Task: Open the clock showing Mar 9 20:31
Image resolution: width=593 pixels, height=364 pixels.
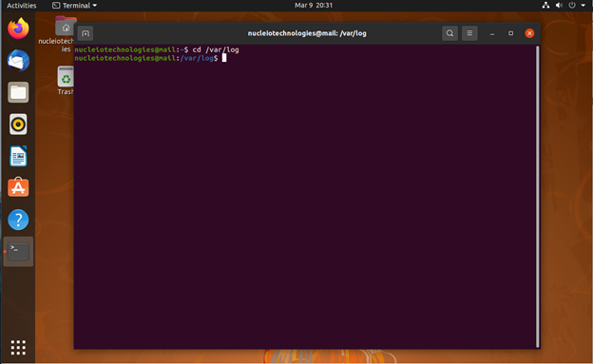Action: pyautogui.click(x=314, y=6)
